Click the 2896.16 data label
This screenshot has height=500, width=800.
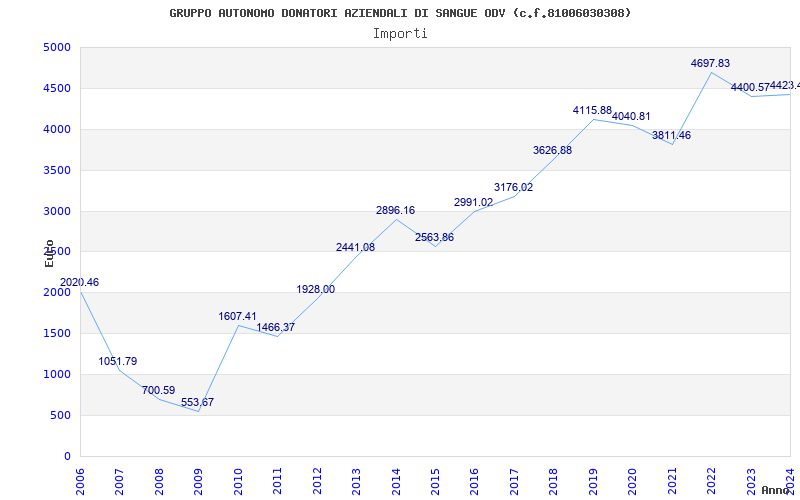click(x=395, y=210)
